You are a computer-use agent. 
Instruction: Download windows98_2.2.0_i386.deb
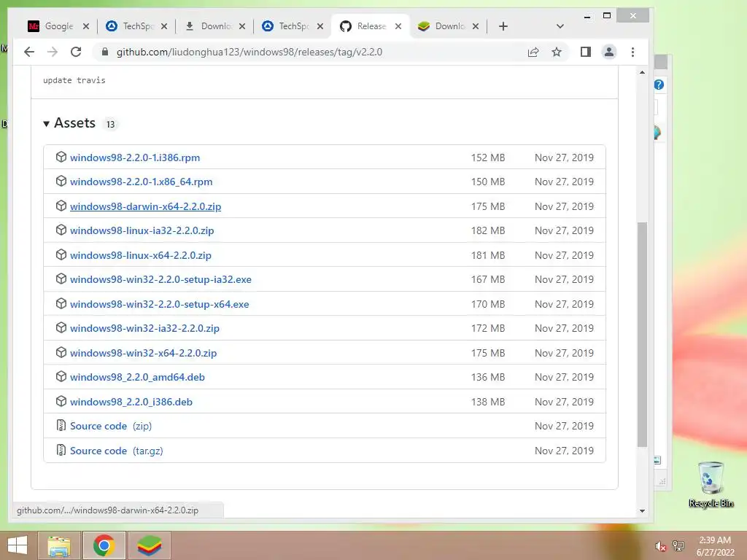pyautogui.click(x=131, y=402)
